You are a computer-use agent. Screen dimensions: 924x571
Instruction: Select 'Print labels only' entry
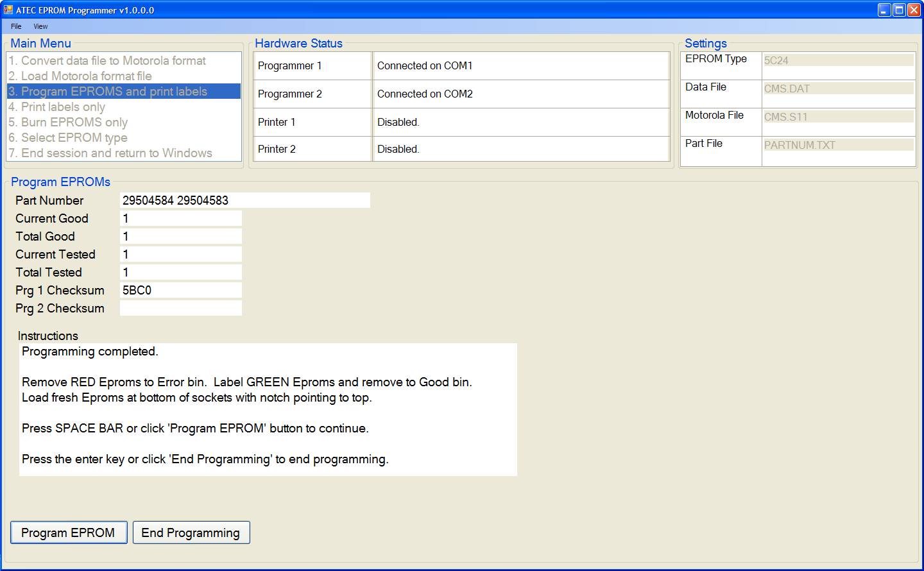pos(124,107)
